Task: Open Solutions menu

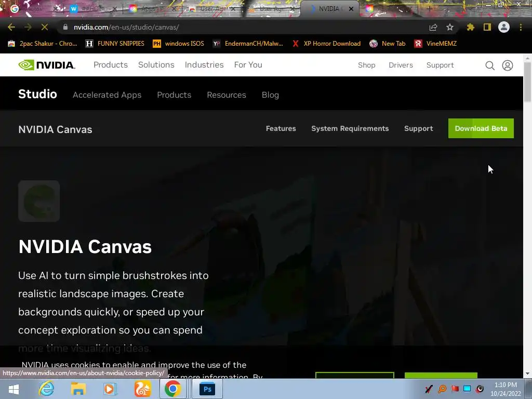Action: pos(156,65)
